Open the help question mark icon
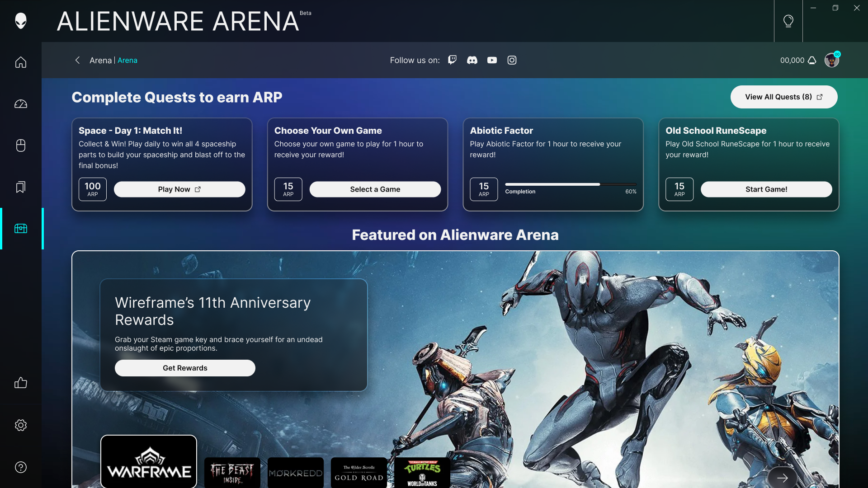 [21, 467]
